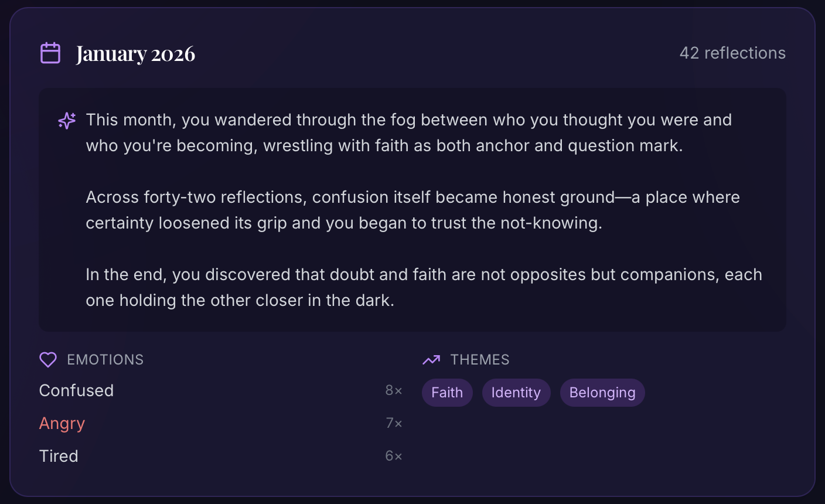Select the Identity theme tag

coord(516,393)
